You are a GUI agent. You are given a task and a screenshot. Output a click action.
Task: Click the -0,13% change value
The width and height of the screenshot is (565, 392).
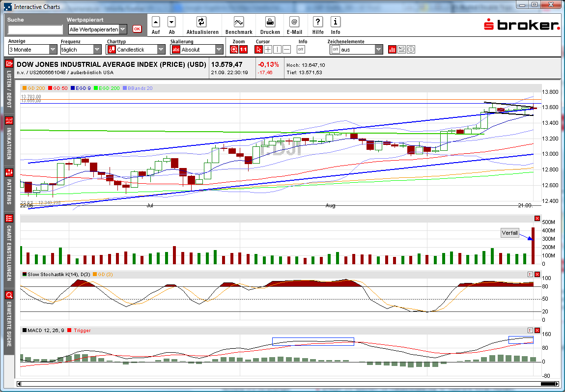coord(268,64)
